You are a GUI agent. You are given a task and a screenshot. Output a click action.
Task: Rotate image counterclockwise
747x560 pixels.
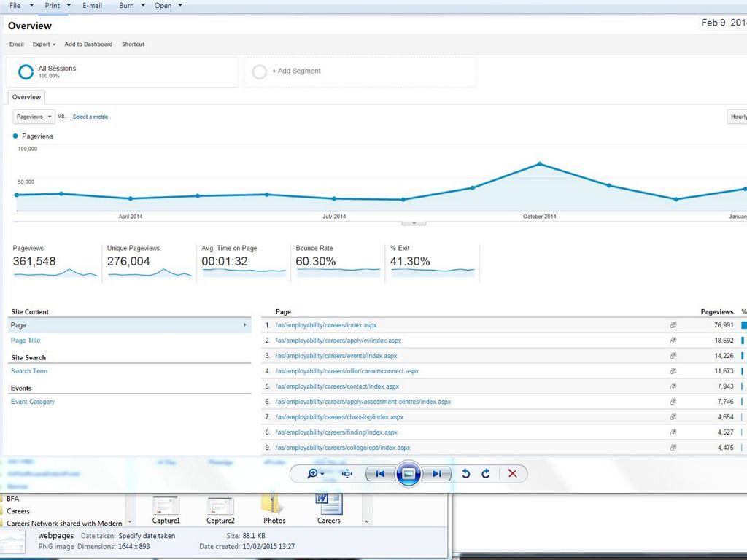466,474
